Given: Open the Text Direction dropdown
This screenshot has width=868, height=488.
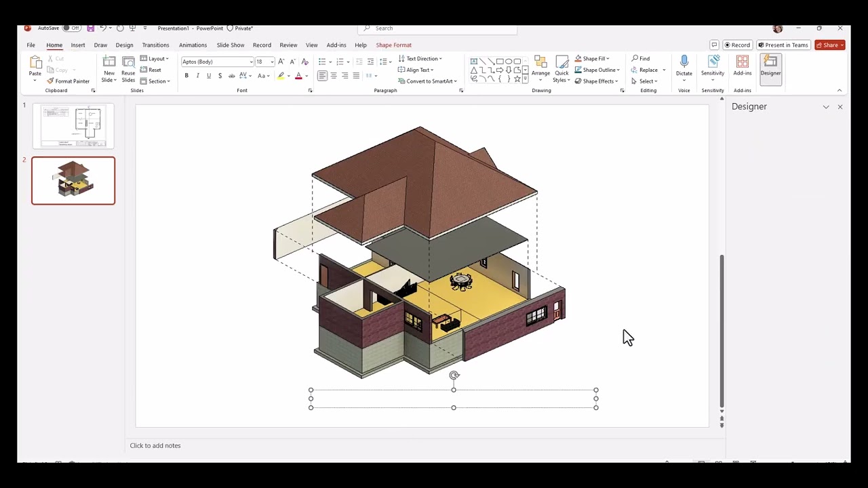Looking at the screenshot, I should (420, 59).
